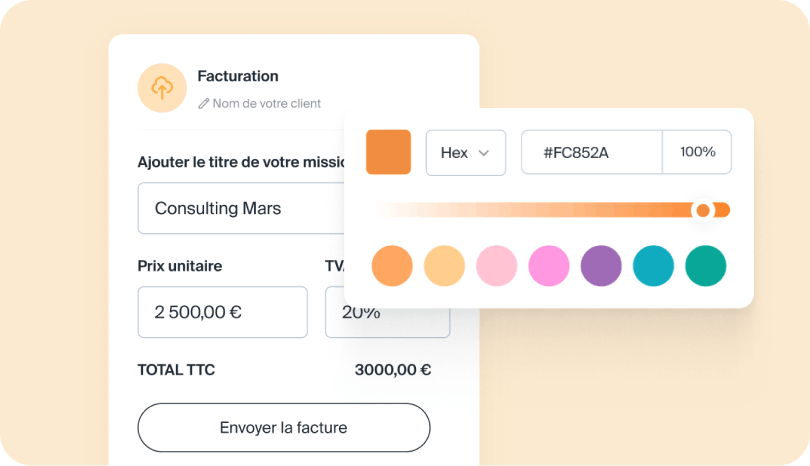810x466 pixels.
Task: Click the Consulting Mars title field
Action: 240,209
